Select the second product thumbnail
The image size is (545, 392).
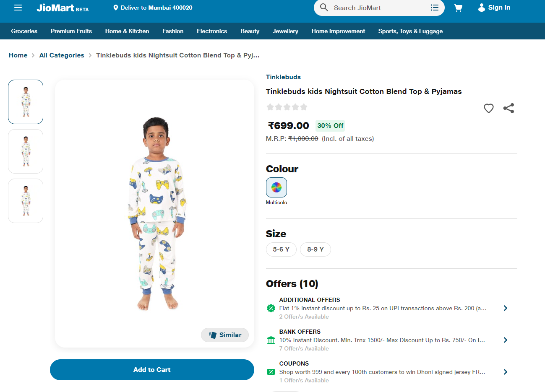pyautogui.click(x=26, y=151)
